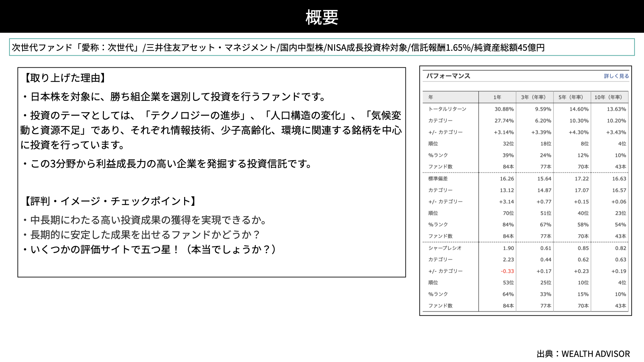Click the fund summary banner starting 次世代ファンド
This screenshot has width=644, height=362.
point(322,47)
